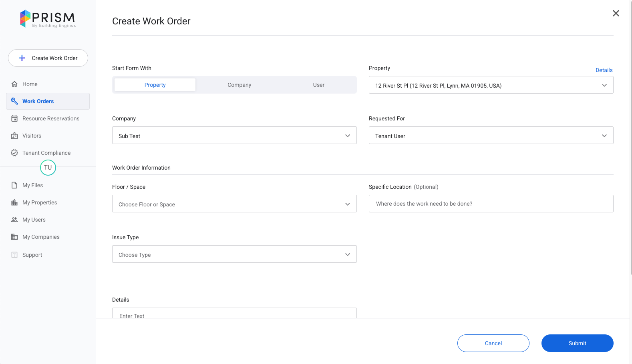Open My Properties building icon
Screen dimensions: 632x364
[x=14, y=202]
